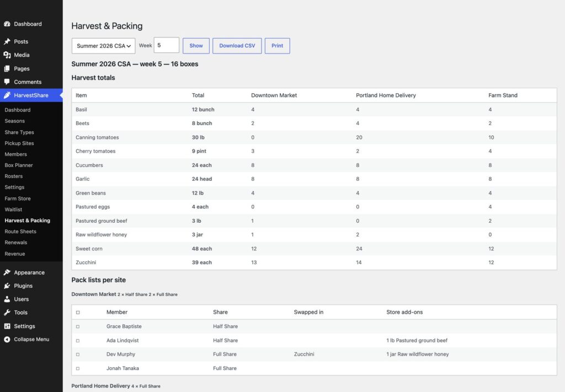Check the box for Jonah Tanaka
565x392 pixels.
(78, 369)
